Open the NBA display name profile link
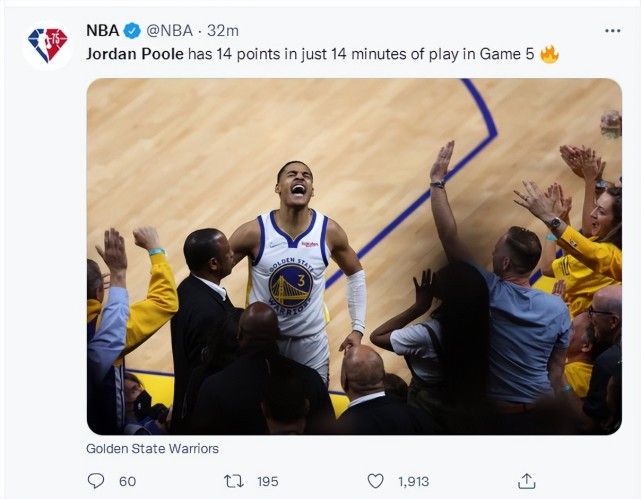Image resolution: width=641 pixels, height=499 pixels. (102, 31)
